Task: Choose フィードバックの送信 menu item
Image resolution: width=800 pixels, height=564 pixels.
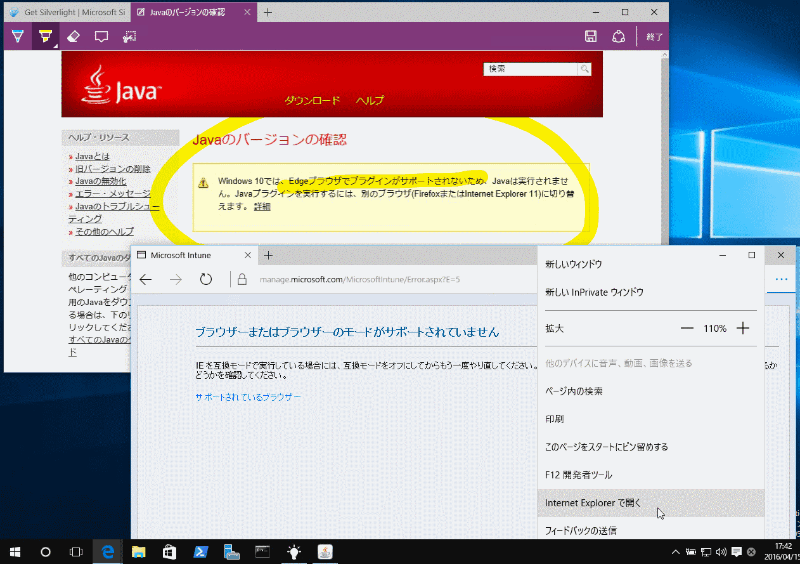Action: pos(651,530)
